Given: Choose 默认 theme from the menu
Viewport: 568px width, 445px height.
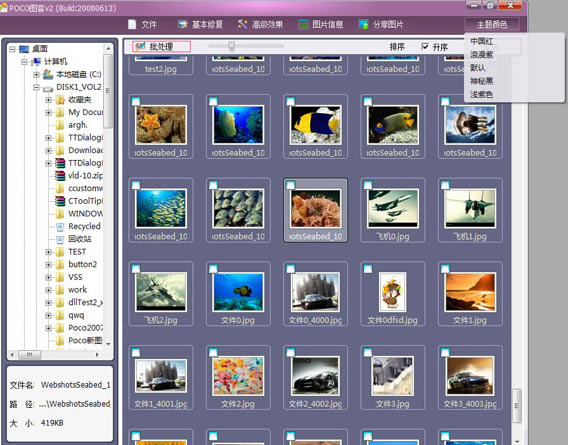Looking at the screenshot, I should click(478, 67).
